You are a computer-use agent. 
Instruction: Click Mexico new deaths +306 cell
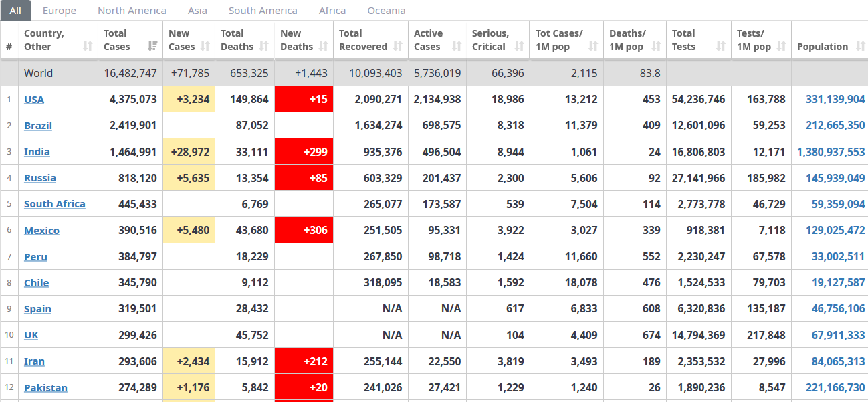[304, 231]
